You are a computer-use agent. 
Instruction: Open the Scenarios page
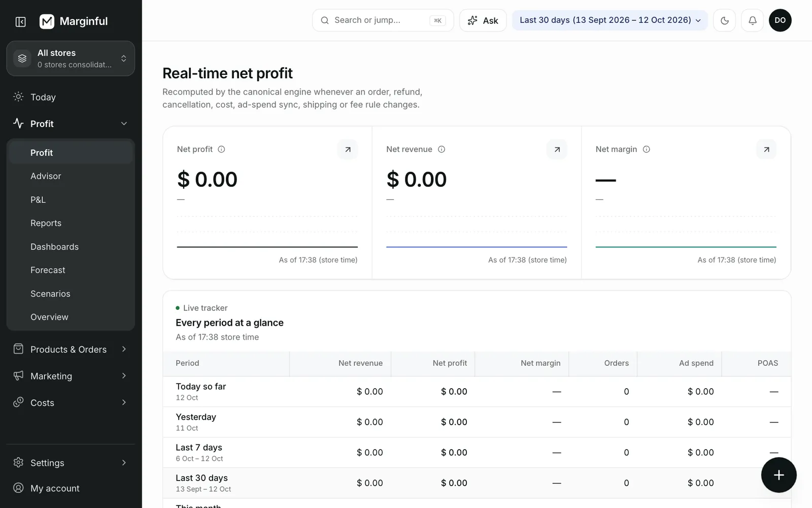coord(71,294)
